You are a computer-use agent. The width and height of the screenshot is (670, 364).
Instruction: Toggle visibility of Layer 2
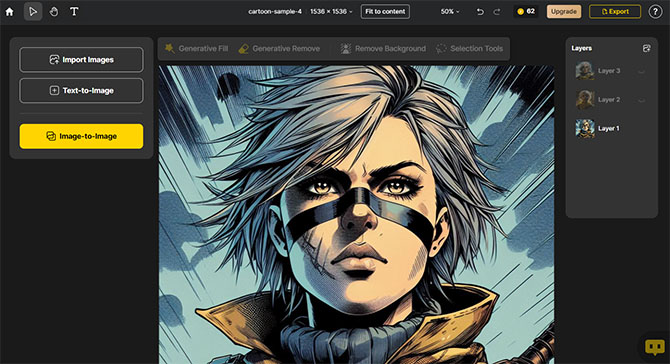pos(641,100)
